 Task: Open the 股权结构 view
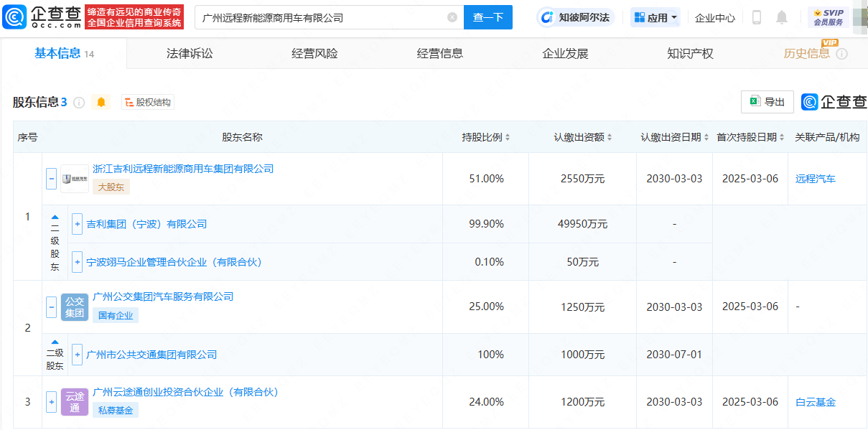148,103
